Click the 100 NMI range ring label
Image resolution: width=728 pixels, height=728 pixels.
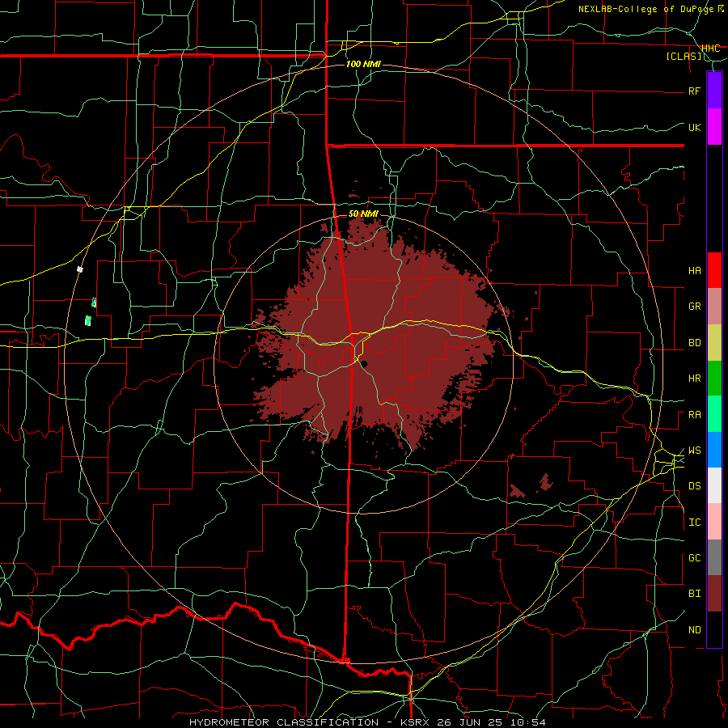click(363, 64)
